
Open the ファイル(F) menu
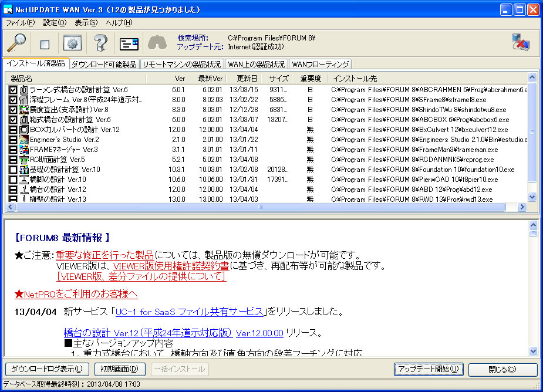[20, 23]
